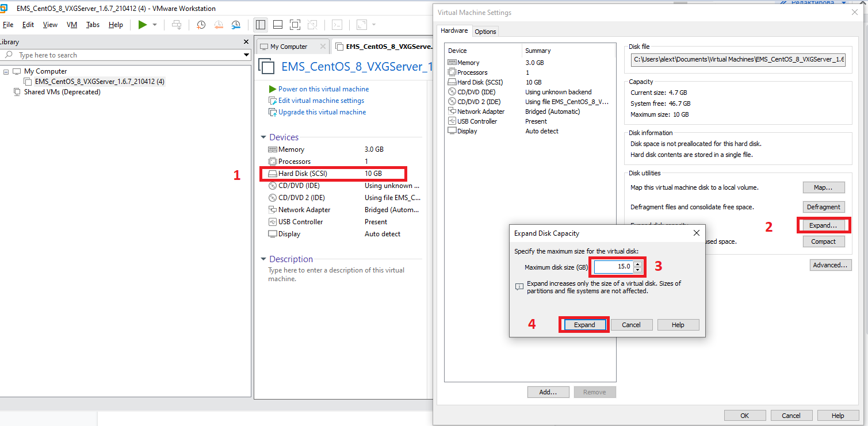
Task: Collapse the My Computer tree node
Action: point(6,72)
